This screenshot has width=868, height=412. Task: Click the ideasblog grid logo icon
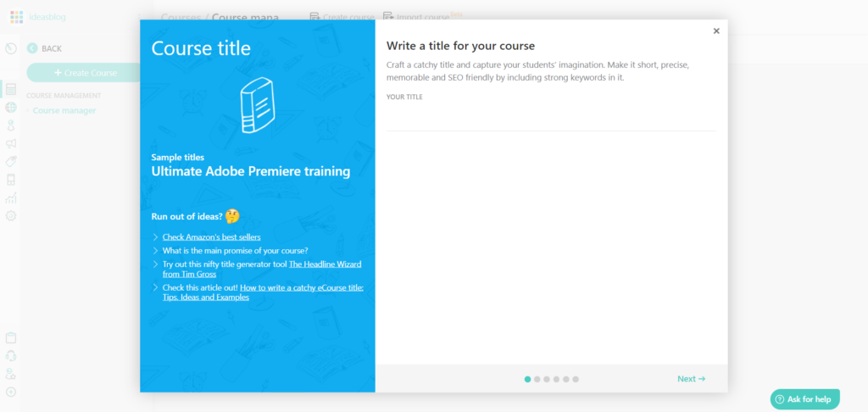pos(17,17)
